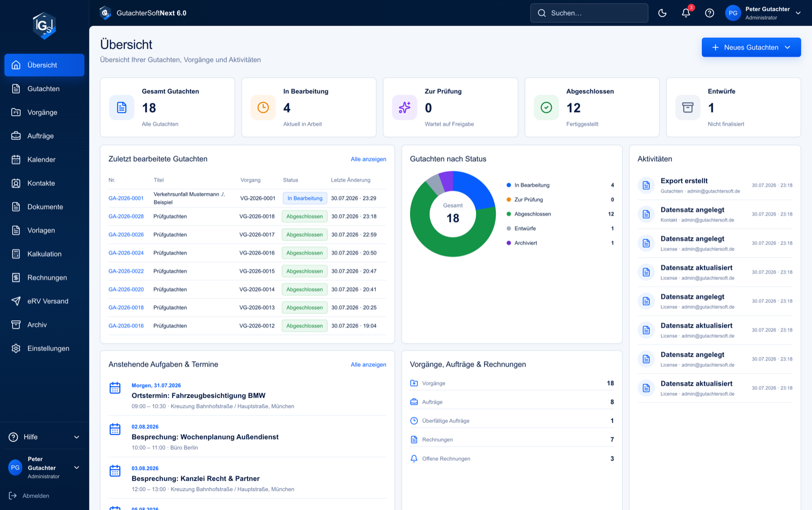Click the Letzte Änderung column header
The height and width of the screenshot is (510, 812).
pyautogui.click(x=351, y=180)
